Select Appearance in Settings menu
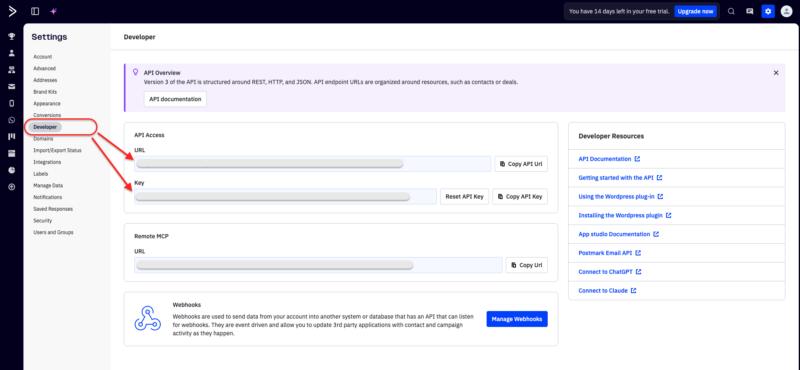 [47, 104]
